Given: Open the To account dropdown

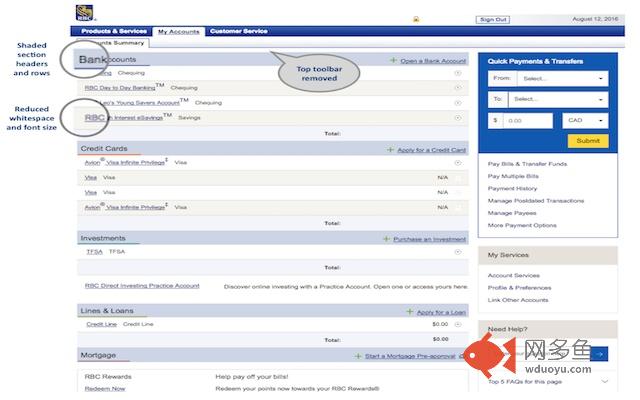Looking at the screenshot, I should click(558, 99).
